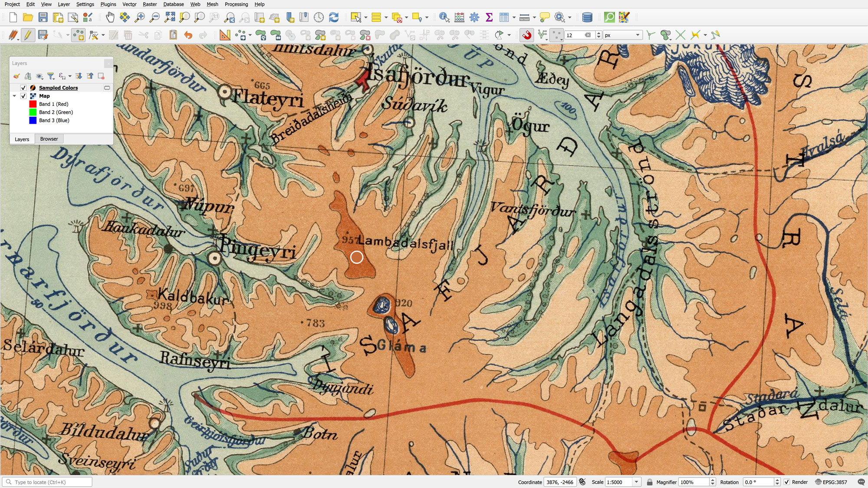The image size is (868, 488).
Task: Click the Band 2 (Green) swatch
Action: pos(33,112)
